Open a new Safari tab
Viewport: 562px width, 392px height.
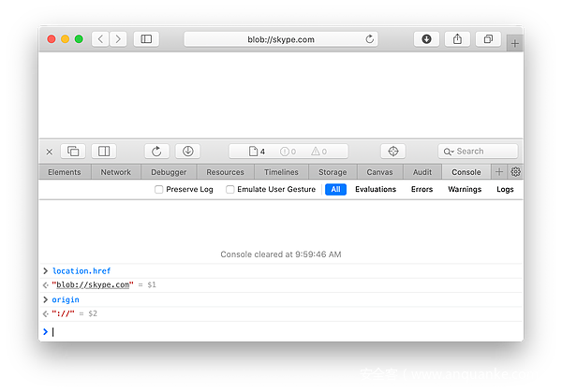(x=515, y=44)
